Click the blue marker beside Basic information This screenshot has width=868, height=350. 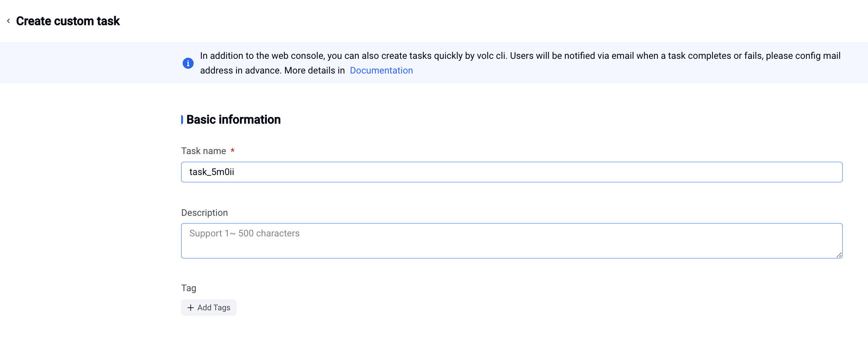182,119
